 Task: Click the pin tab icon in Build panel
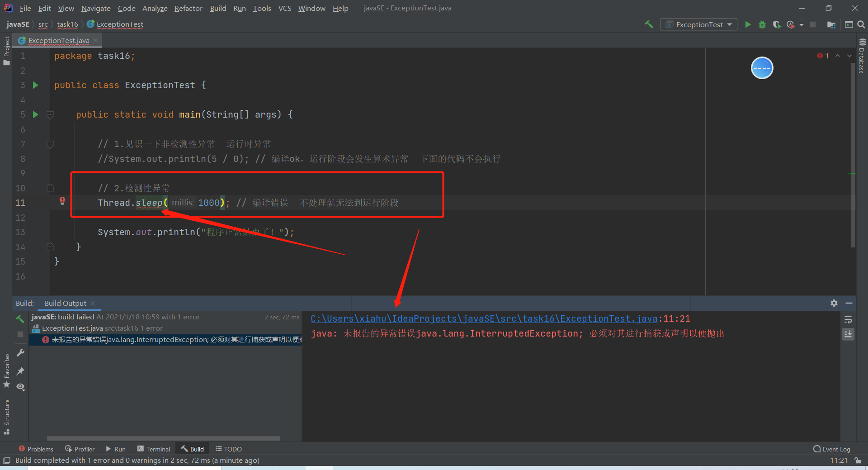point(20,371)
